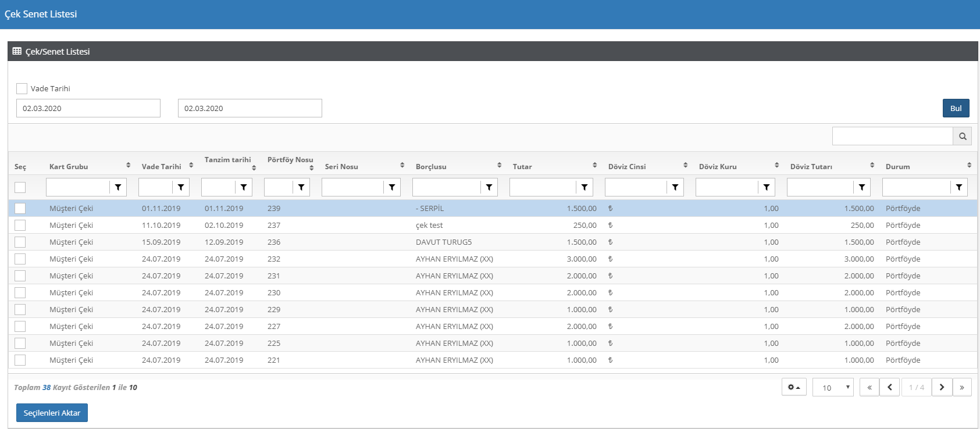
Task: Open the gear settings dropdown in footer
Action: click(x=794, y=387)
